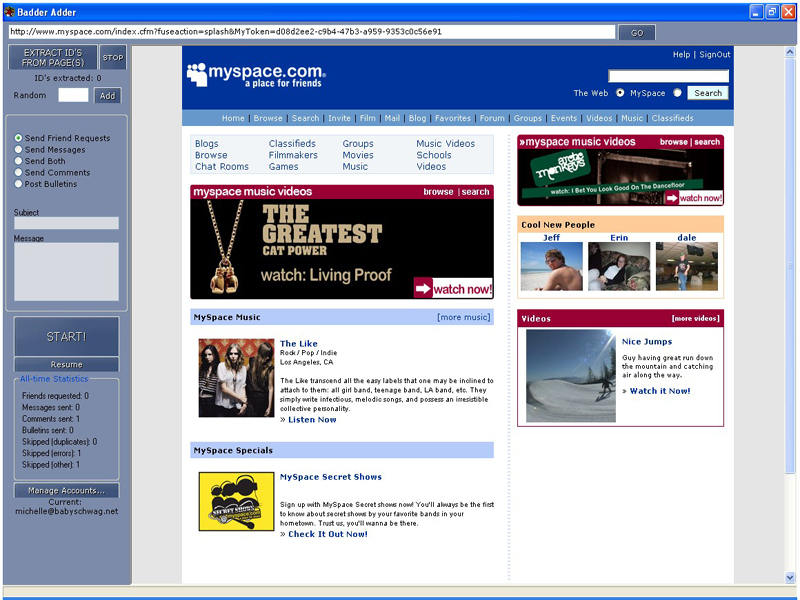Open Forum from the nav bar

492,118
